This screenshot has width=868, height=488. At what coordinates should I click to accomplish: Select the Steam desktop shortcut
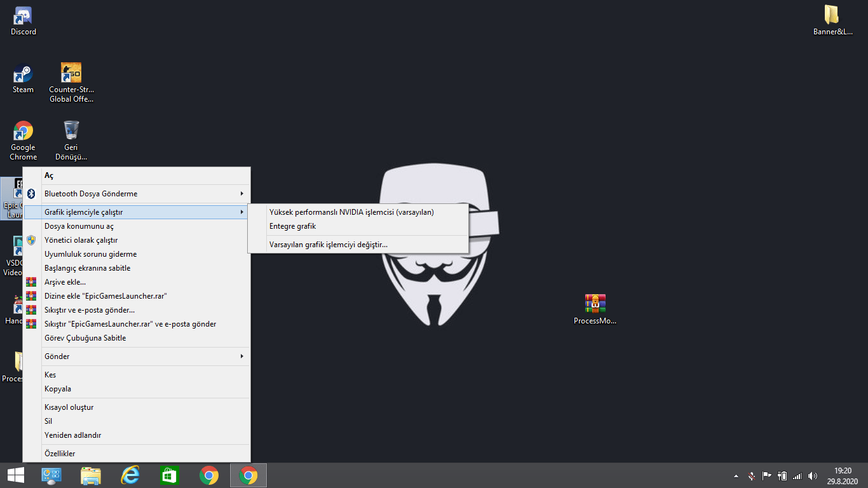[24, 79]
